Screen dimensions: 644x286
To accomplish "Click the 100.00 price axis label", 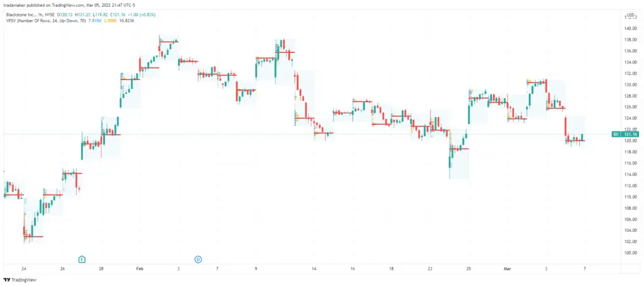I will coord(630,253).
